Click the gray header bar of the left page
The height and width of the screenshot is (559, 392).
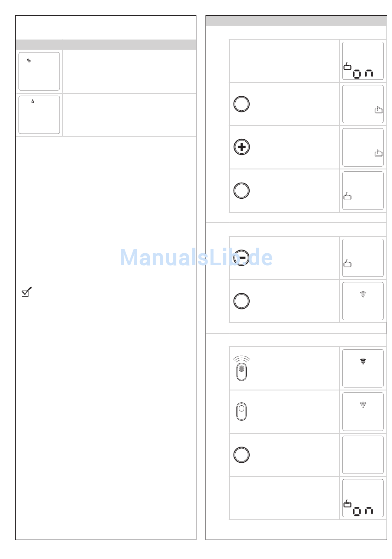click(x=106, y=45)
